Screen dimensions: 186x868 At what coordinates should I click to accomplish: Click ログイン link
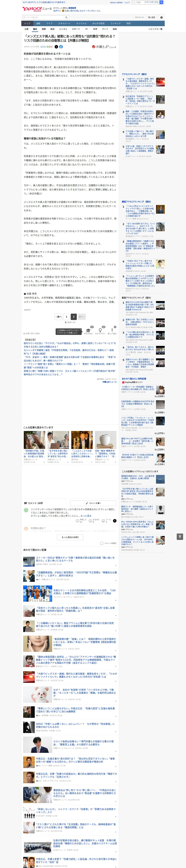tap(57, 11)
